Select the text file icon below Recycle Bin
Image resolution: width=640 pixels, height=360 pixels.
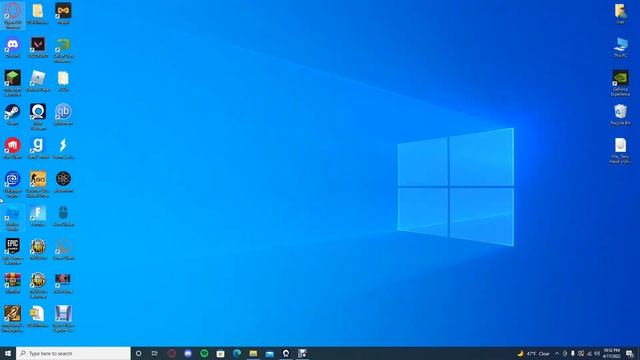pos(620,151)
